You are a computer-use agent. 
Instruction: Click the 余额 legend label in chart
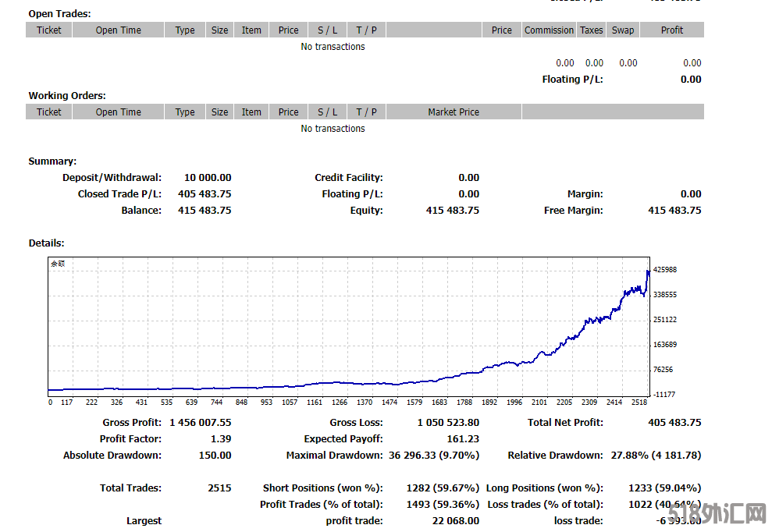(x=58, y=264)
